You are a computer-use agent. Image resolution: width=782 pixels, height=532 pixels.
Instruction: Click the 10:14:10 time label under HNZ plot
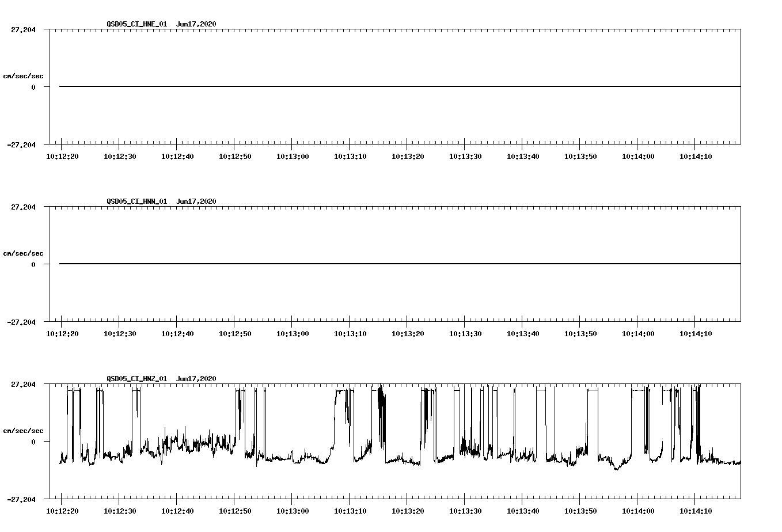pos(696,511)
